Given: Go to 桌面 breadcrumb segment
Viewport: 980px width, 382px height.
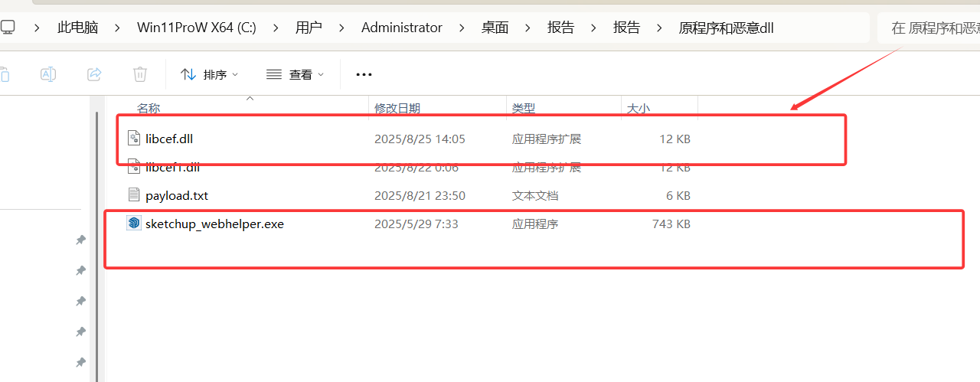Looking at the screenshot, I should pyautogui.click(x=495, y=28).
